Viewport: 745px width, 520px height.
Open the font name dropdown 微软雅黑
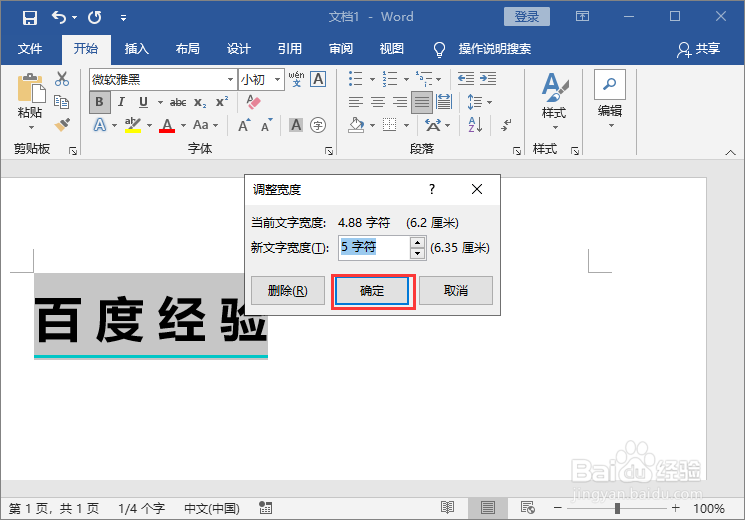[x=230, y=79]
